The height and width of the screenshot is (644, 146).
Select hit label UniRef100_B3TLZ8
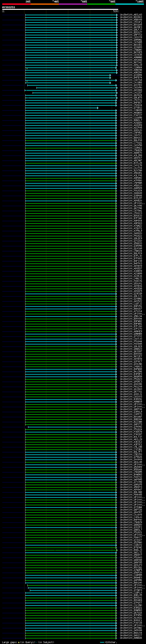click(131, 163)
